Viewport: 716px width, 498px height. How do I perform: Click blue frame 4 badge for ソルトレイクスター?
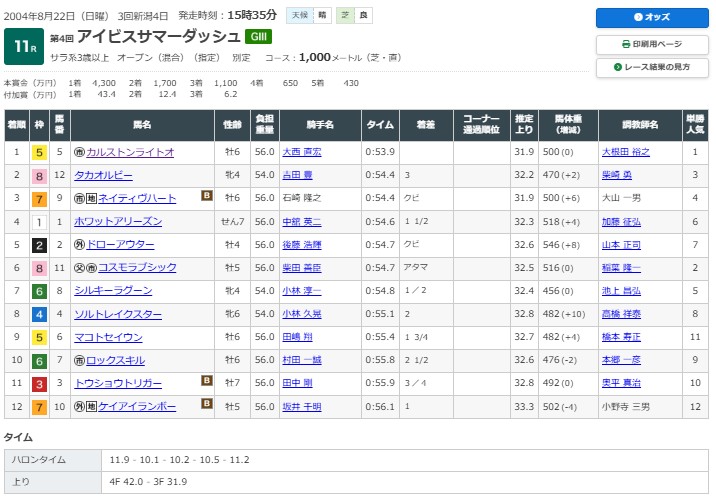(39, 313)
